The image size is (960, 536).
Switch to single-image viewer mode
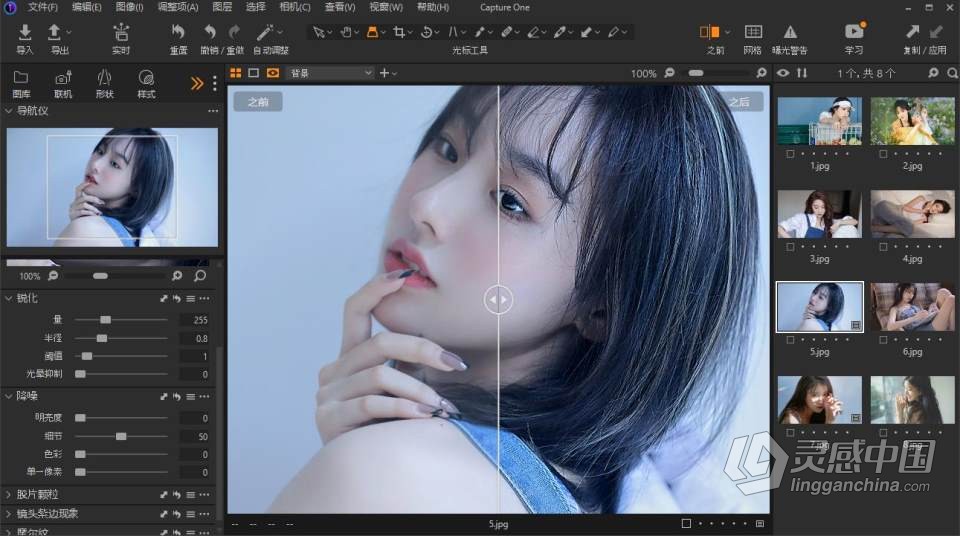(x=253, y=73)
